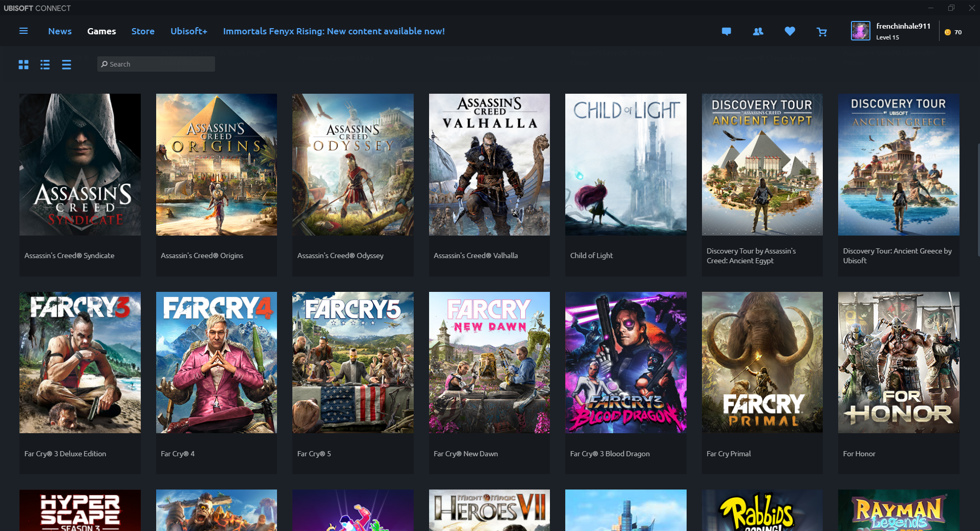This screenshot has height=531, width=980.
Task: Open Discovery Tour Ancient Greece cover
Action: 899,164
